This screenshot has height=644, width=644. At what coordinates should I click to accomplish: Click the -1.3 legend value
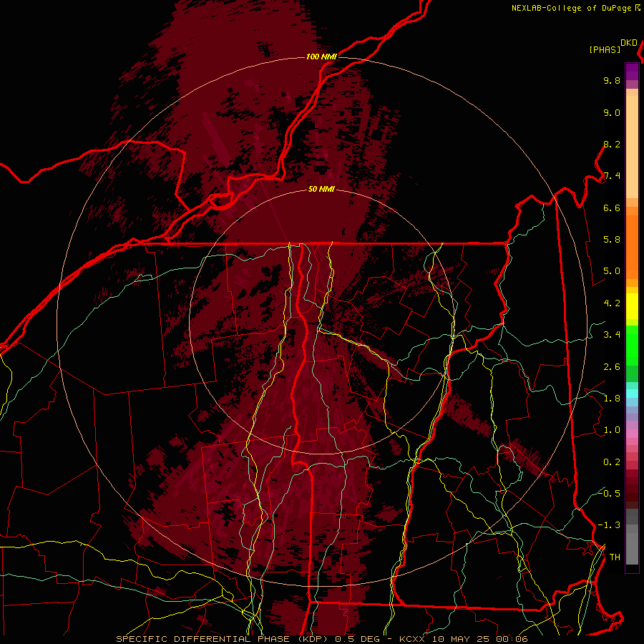[609, 525]
